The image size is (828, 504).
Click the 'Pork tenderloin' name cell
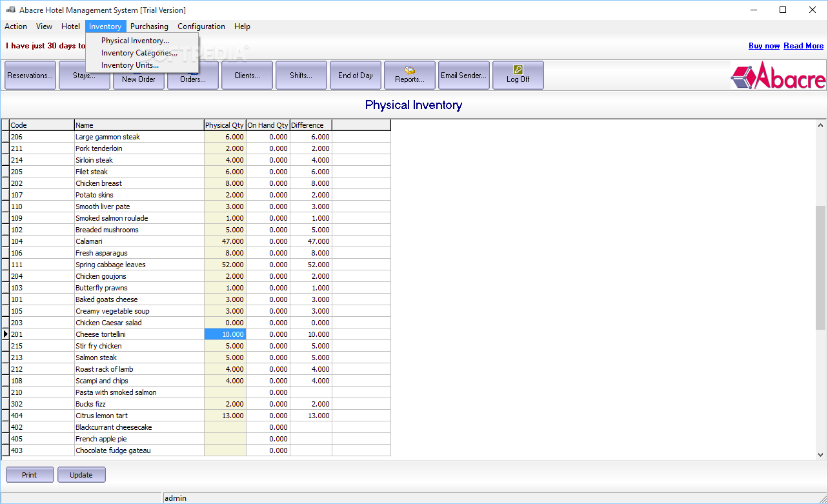[139, 148]
